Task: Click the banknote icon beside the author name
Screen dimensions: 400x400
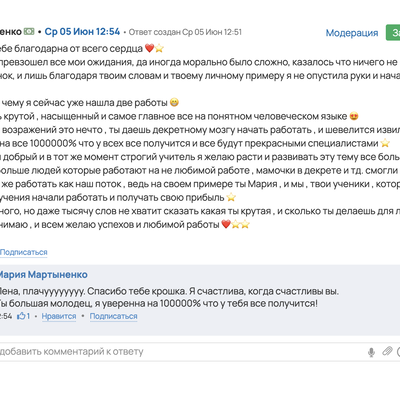Action: coord(29,32)
